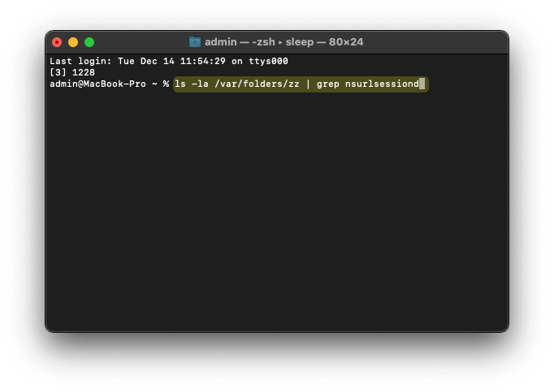Click the block cursor after the command
Screen dimensions: 554x392
(x=422, y=84)
